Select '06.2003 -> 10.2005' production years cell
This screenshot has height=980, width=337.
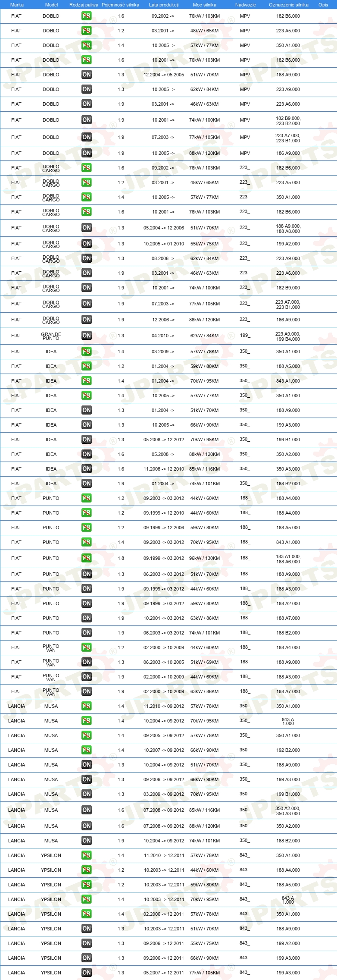[x=164, y=662]
